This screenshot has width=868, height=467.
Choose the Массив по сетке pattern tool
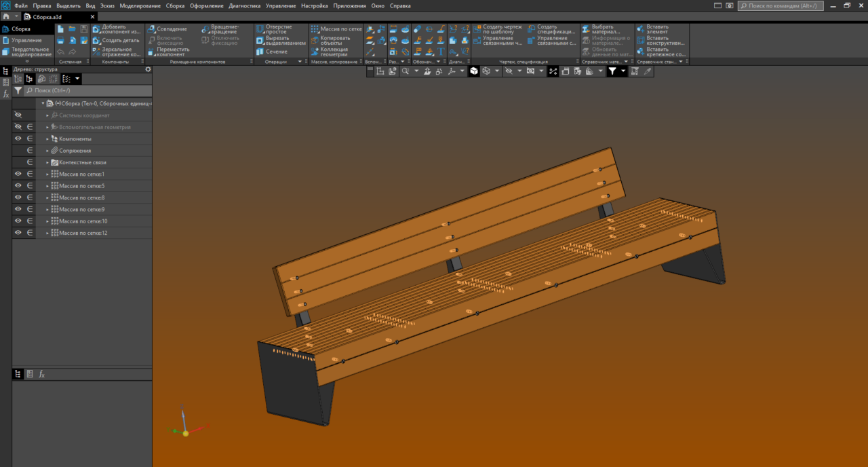[x=336, y=29]
